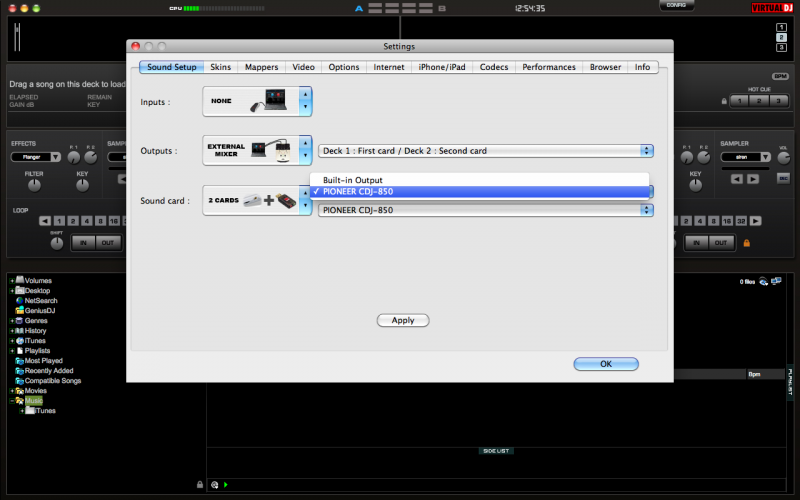Screen dimensions: 800x500
Task: Select the Video tab
Action: point(303,67)
